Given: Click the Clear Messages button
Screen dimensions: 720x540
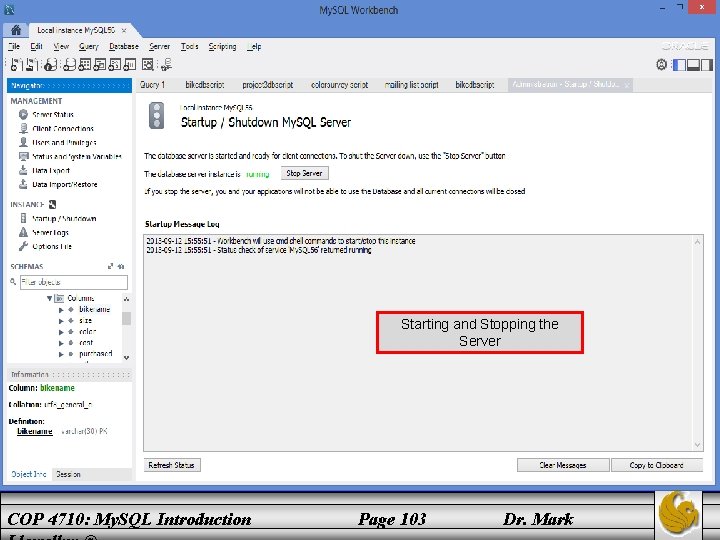Looking at the screenshot, I should pyautogui.click(x=563, y=465).
